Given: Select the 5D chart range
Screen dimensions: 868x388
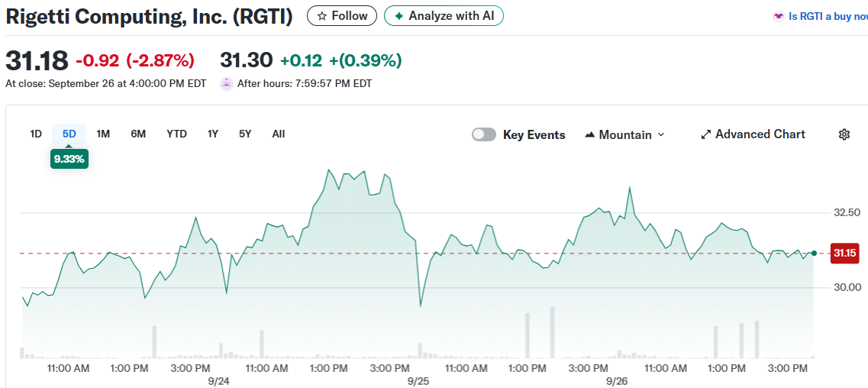Looking at the screenshot, I should pos(69,134).
